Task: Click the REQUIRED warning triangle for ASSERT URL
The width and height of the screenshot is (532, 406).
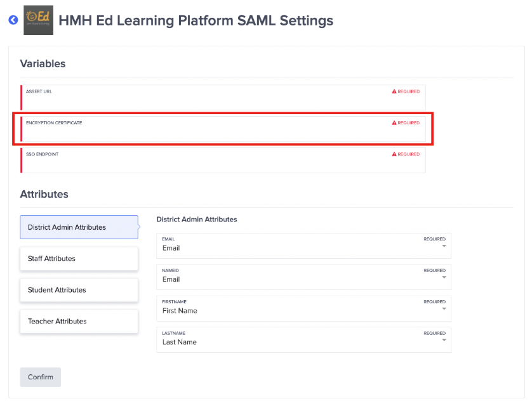Action: click(x=395, y=91)
